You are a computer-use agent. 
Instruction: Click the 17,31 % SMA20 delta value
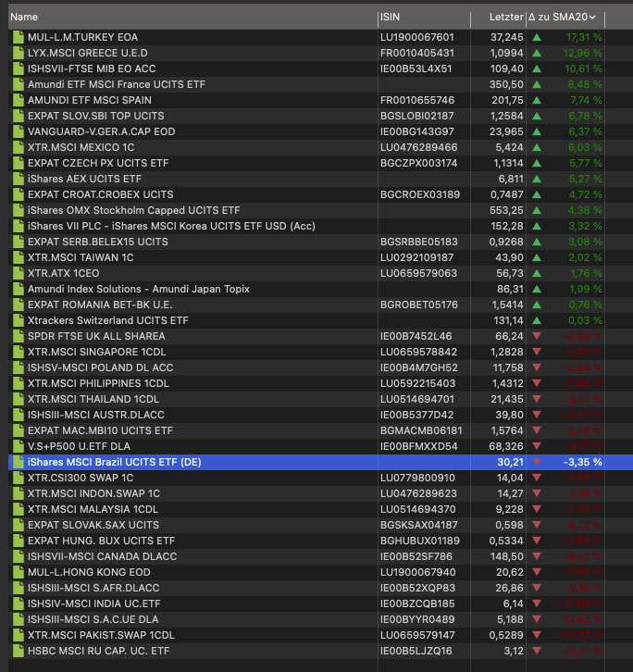(584, 37)
